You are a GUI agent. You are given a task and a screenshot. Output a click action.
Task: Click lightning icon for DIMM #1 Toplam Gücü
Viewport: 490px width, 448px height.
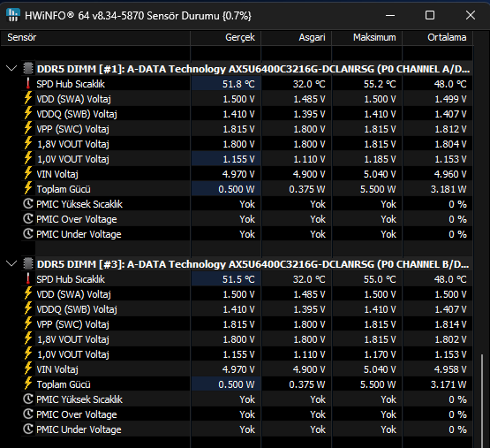click(x=28, y=188)
